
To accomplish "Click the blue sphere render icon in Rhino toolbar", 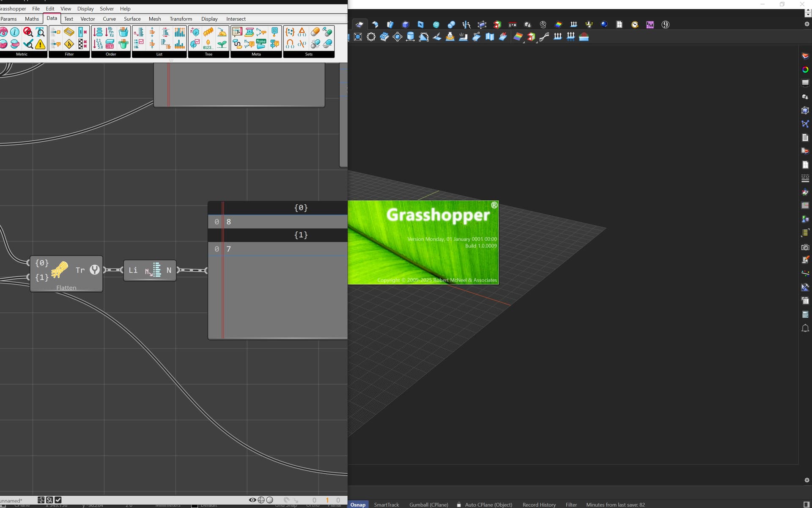I will (604, 25).
